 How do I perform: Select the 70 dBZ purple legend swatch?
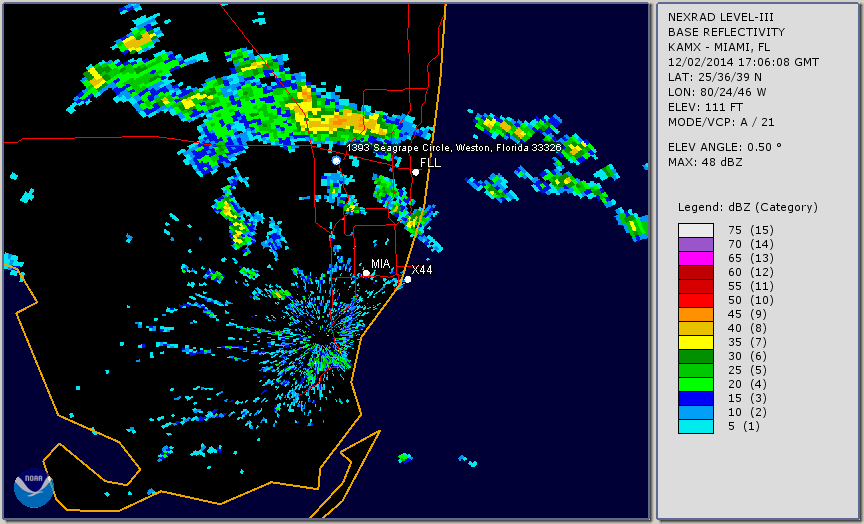pos(695,244)
